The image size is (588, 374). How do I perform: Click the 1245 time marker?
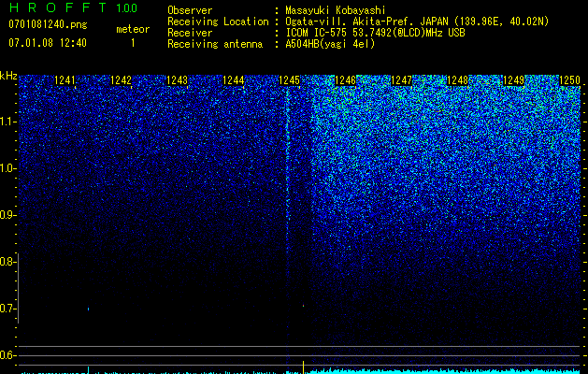pos(290,80)
